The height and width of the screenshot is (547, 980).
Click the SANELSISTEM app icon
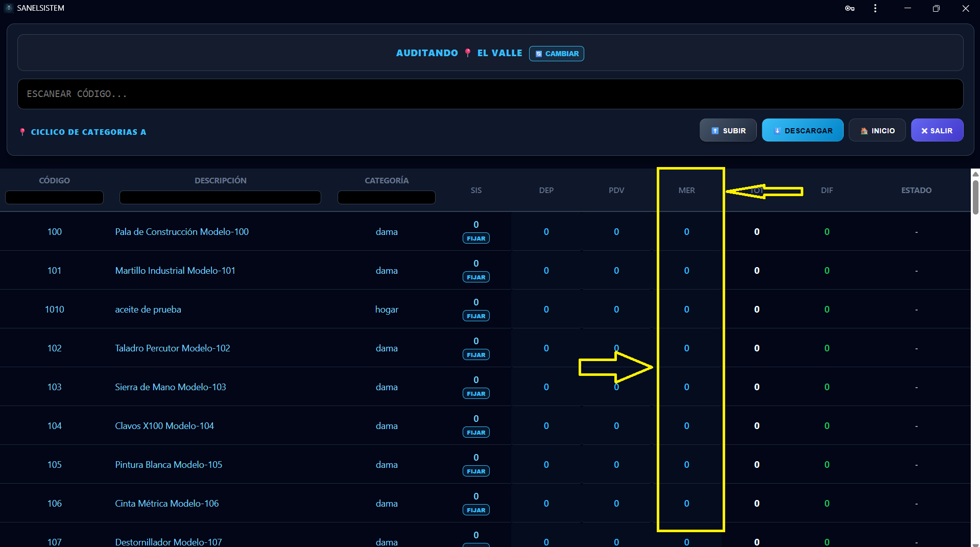tap(9, 8)
